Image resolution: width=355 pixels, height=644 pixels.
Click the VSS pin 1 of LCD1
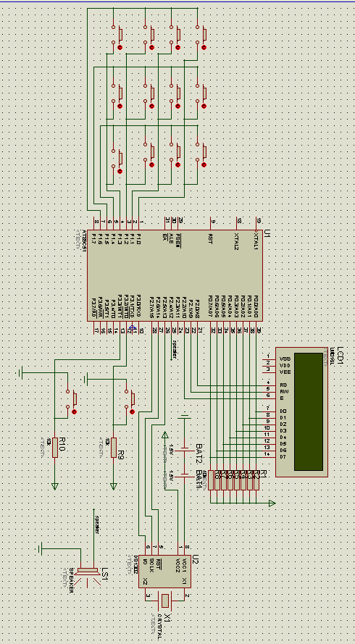(x=269, y=357)
